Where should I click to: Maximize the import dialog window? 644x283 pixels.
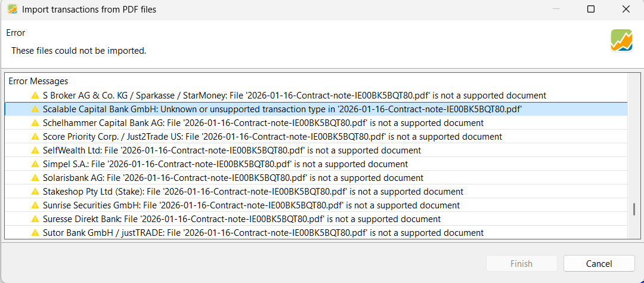(x=591, y=10)
